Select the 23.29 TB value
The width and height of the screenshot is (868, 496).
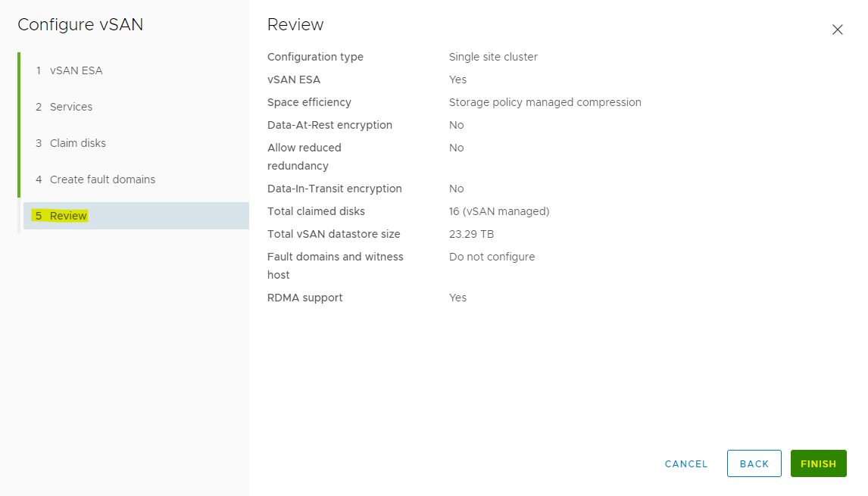tap(471, 234)
